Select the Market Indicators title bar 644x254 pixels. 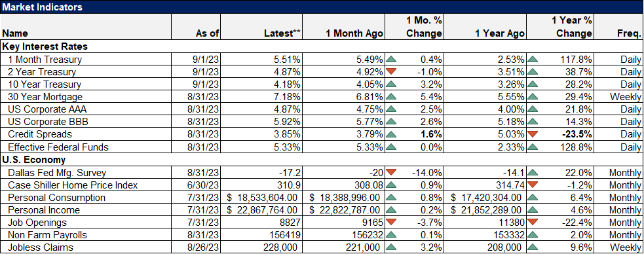pyautogui.click(x=322, y=7)
